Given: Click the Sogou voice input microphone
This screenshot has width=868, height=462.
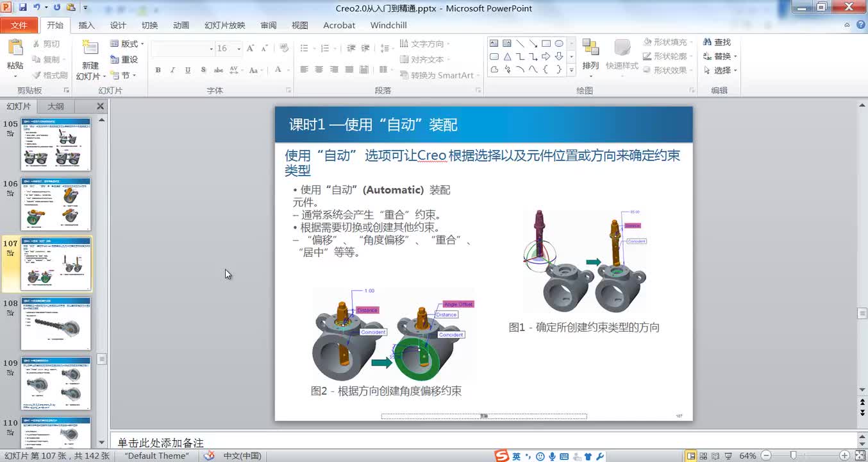Looking at the screenshot, I should coord(551,457).
